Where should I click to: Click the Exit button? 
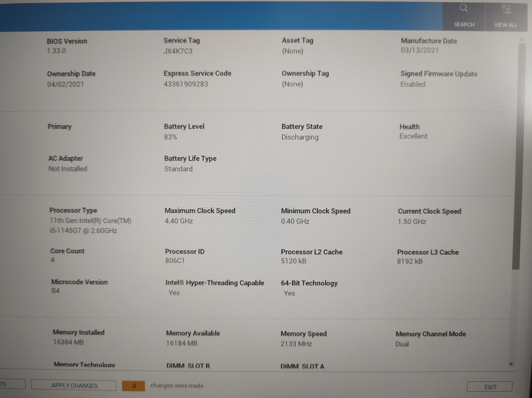[x=490, y=387]
